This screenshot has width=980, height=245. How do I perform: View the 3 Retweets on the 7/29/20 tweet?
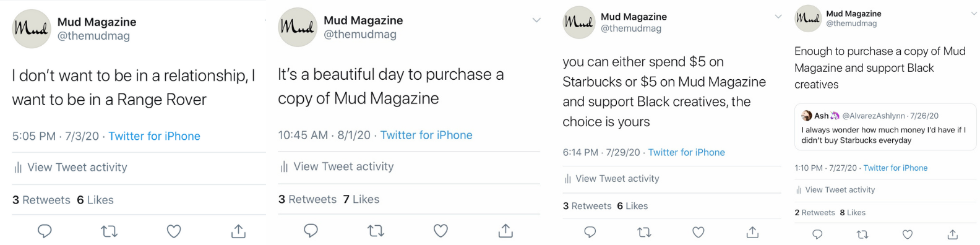(x=587, y=206)
